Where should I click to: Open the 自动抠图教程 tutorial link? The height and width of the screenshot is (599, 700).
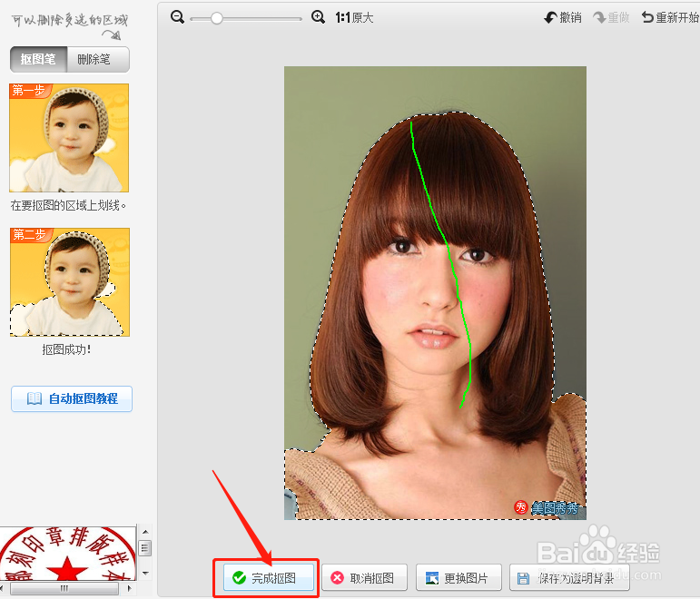(72, 398)
